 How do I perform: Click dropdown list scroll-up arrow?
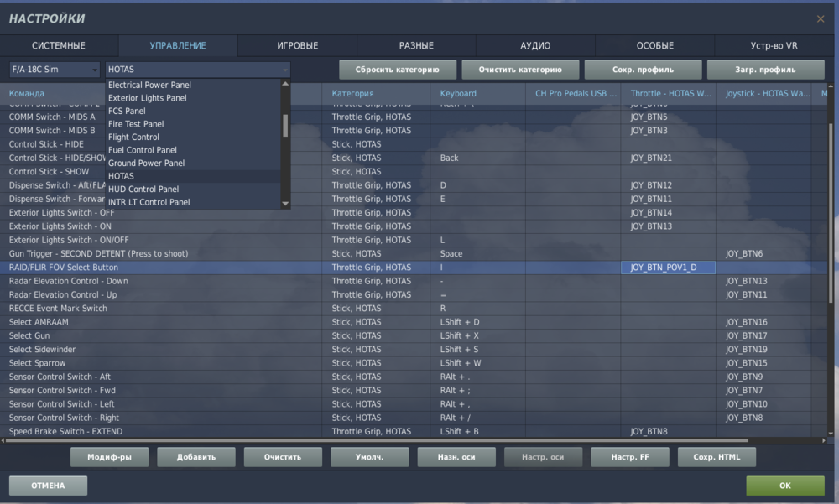285,84
